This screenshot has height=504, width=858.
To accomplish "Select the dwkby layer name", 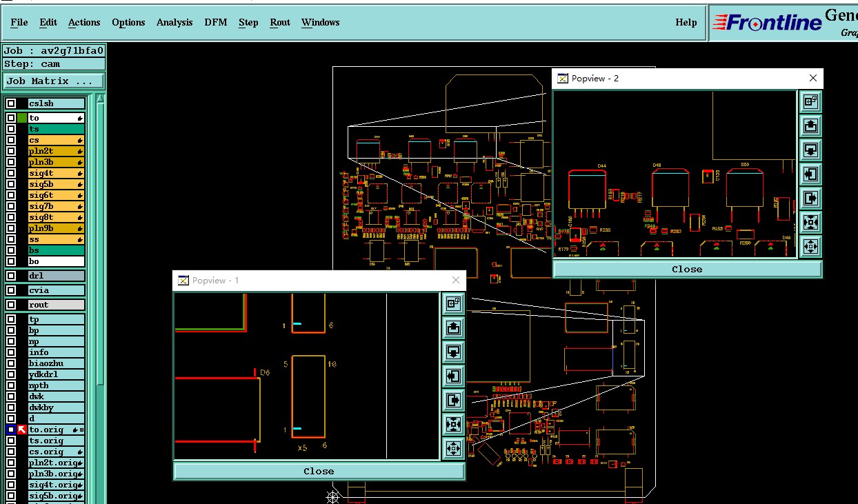I will (x=56, y=407).
